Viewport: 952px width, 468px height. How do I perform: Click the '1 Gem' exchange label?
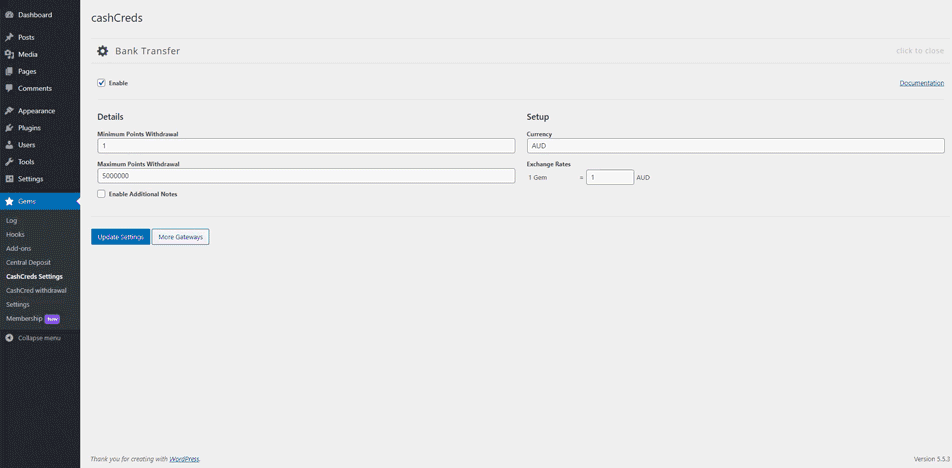tap(539, 177)
